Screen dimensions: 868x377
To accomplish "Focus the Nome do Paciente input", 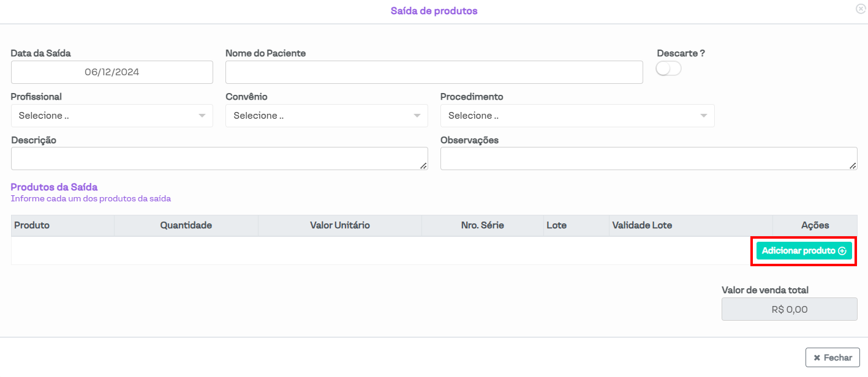I will tap(434, 72).
